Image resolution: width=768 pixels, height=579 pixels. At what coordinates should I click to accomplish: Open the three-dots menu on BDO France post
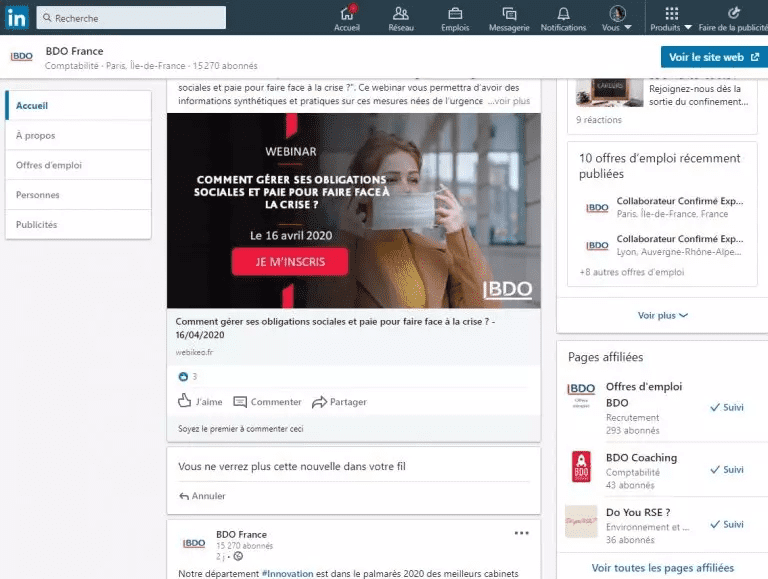[x=522, y=533]
